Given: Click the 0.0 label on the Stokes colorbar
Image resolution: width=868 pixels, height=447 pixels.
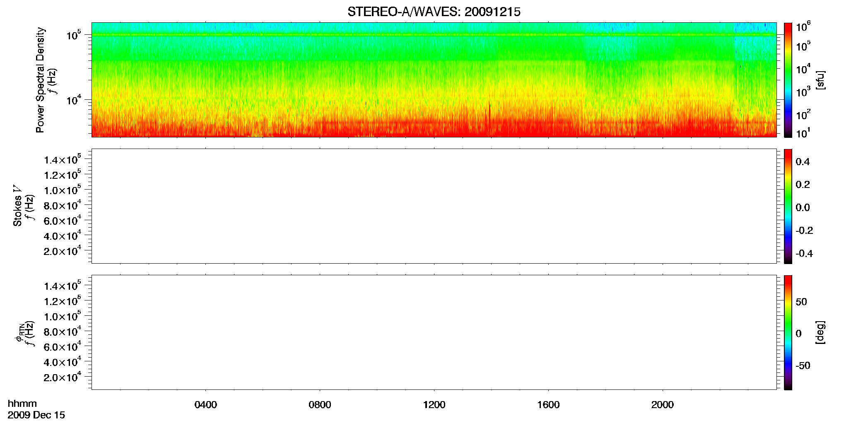Looking at the screenshot, I should 803,208.
